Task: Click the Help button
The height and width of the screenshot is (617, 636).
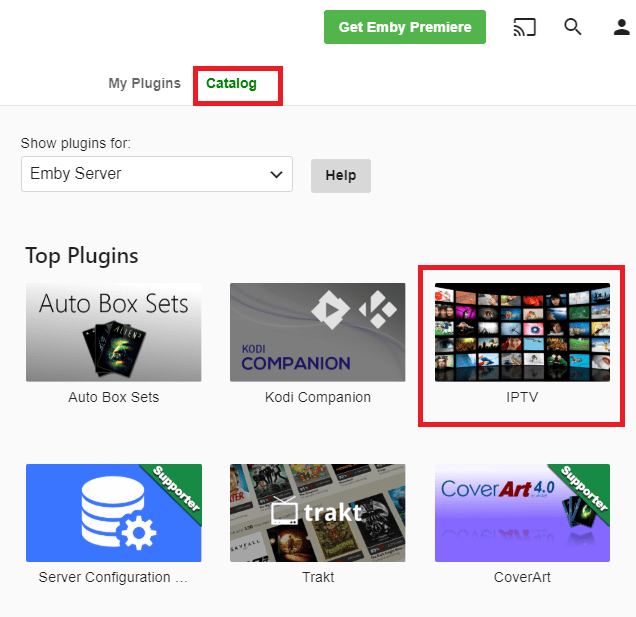Action: tap(341, 176)
